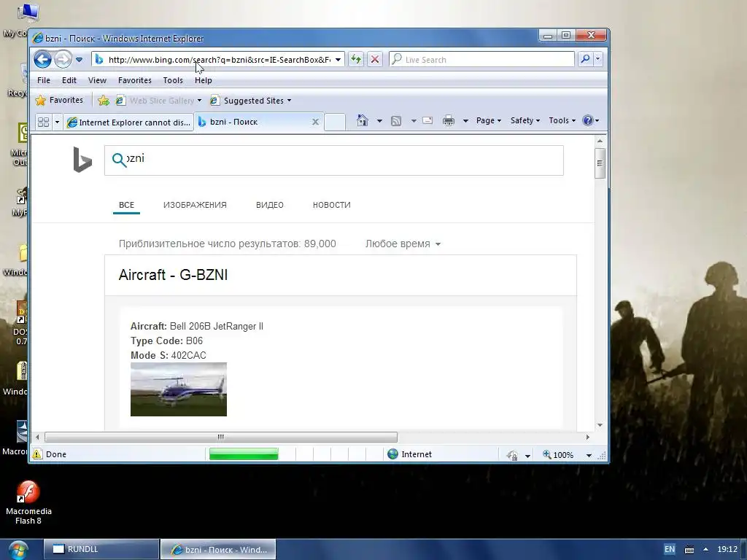Click the Internet security zone indicator

(410, 454)
